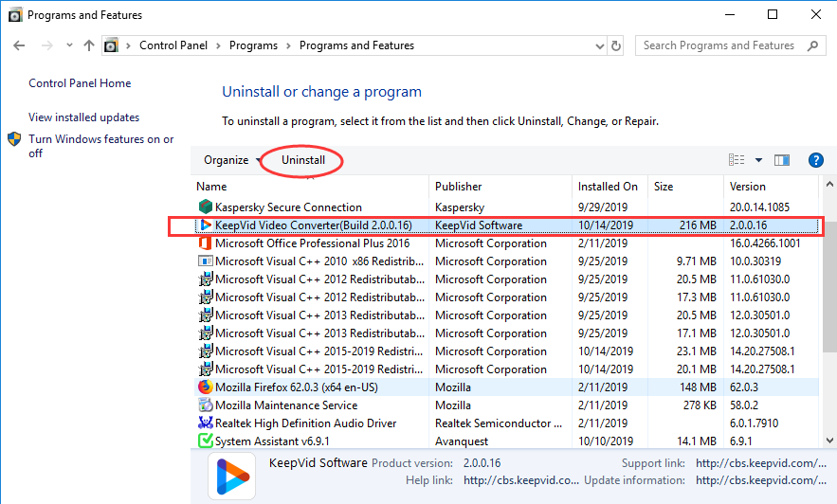
Task: Click the large KeepVid logo in details pane
Action: click(231, 476)
